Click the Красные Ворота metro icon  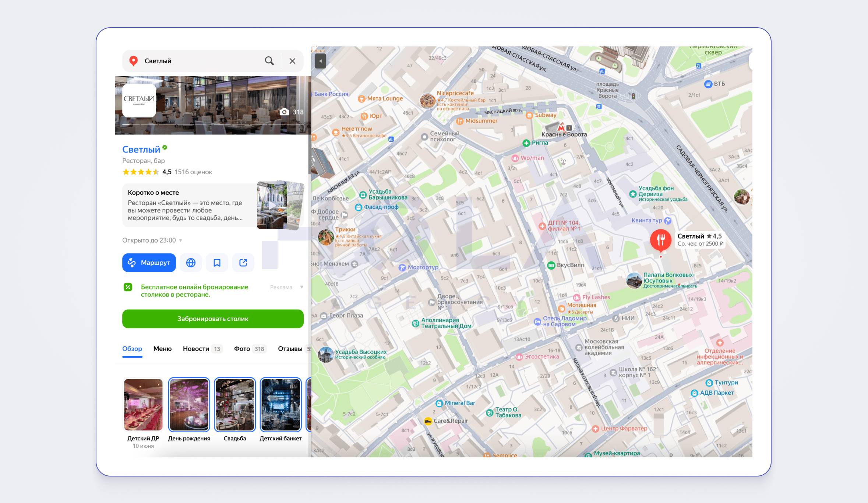pyautogui.click(x=561, y=128)
